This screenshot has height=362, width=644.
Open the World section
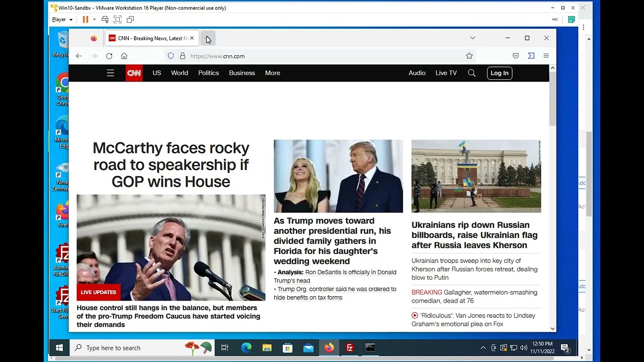[180, 73]
